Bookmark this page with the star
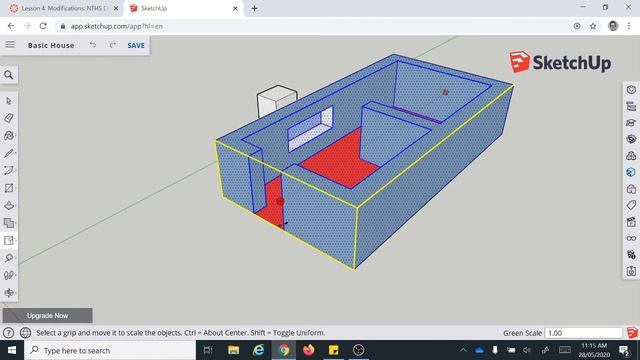Image resolution: width=640 pixels, height=360 pixels. [x=593, y=26]
